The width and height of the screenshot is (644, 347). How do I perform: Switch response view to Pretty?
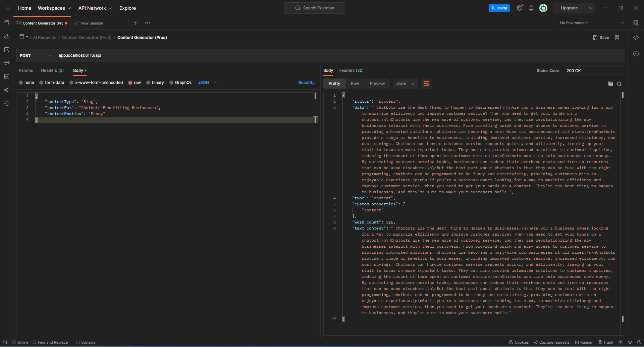(334, 84)
